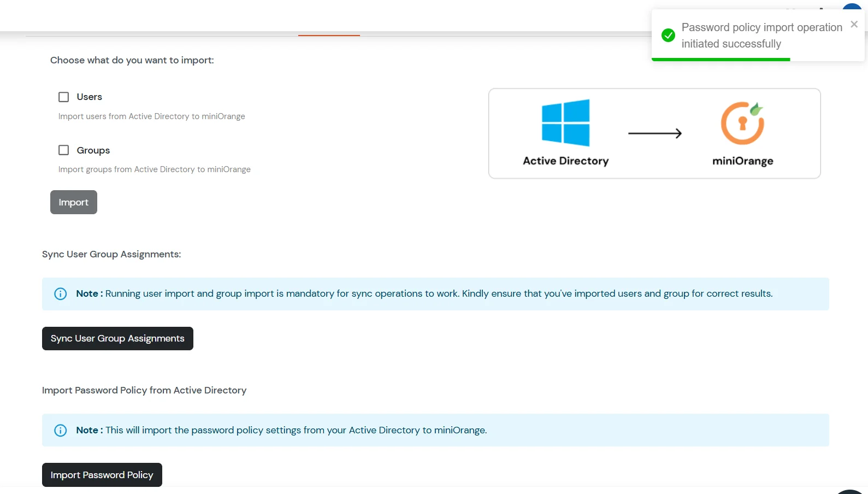The image size is (868, 494).
Task: Click the Windows Active Directory logo
Action: click(x=565, y=122)
